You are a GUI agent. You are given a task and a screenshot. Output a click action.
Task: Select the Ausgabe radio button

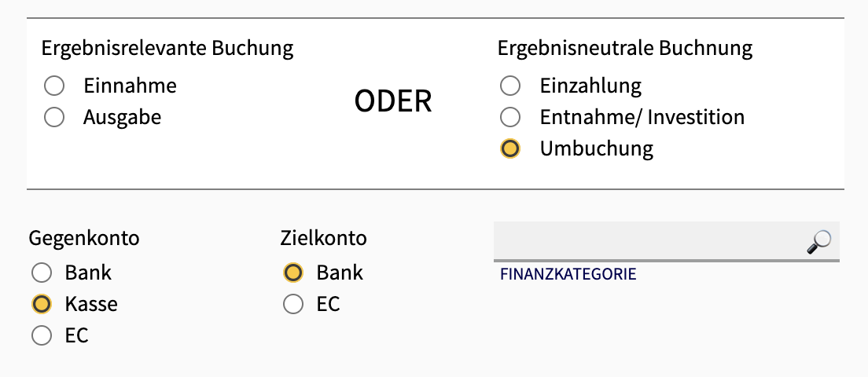point(54,117)
